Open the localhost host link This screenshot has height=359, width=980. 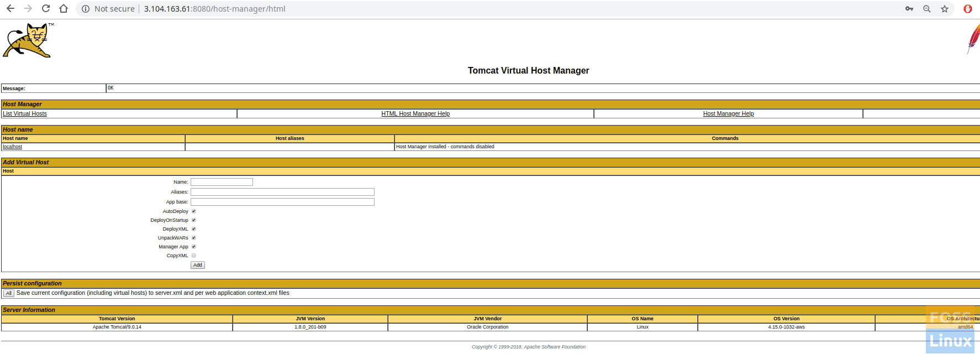click(12, 147)
